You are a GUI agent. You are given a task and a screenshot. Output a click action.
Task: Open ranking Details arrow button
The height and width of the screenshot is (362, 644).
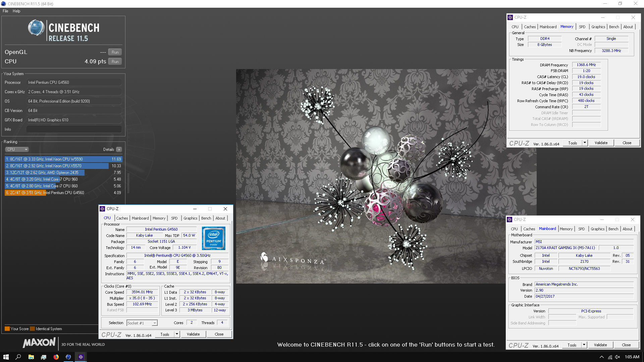pos(119,149)
